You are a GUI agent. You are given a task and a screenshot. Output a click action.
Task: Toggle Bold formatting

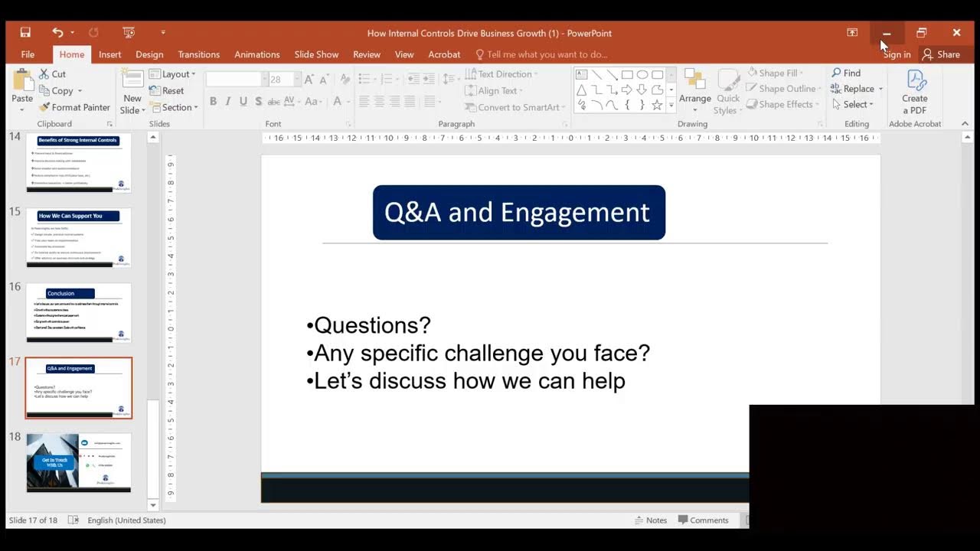click(213, 102)
